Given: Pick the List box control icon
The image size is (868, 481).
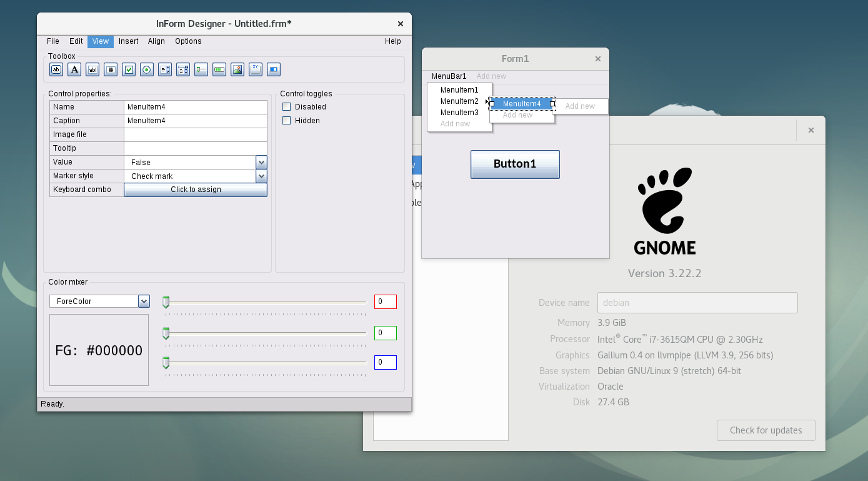Looking at the screenshot, I should coord(165,69).
